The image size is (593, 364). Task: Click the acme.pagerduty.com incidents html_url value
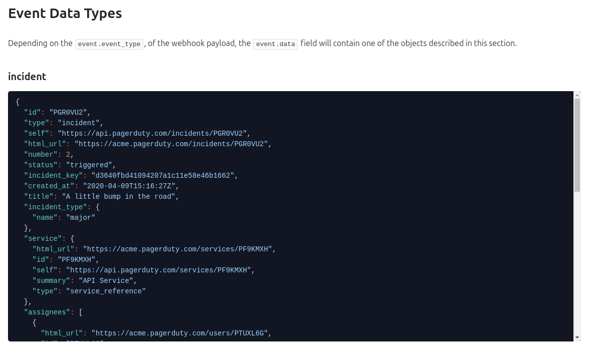click(172, 144)
